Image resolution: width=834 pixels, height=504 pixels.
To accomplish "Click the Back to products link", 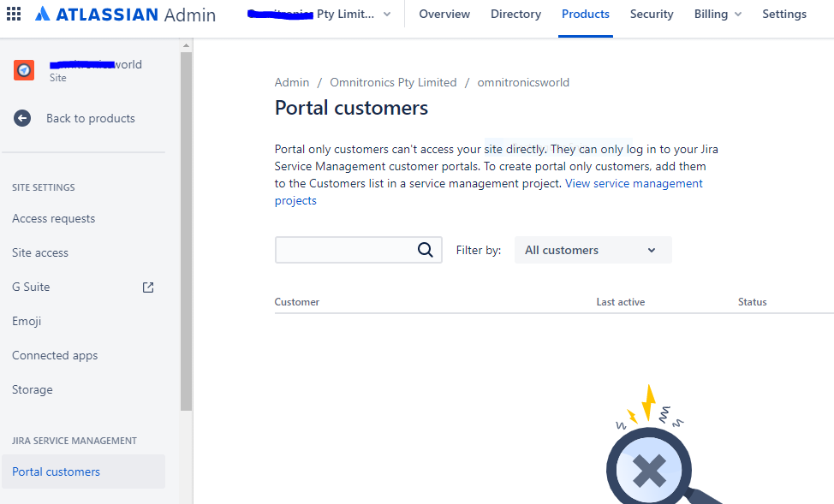I will [x=91, y=118].
